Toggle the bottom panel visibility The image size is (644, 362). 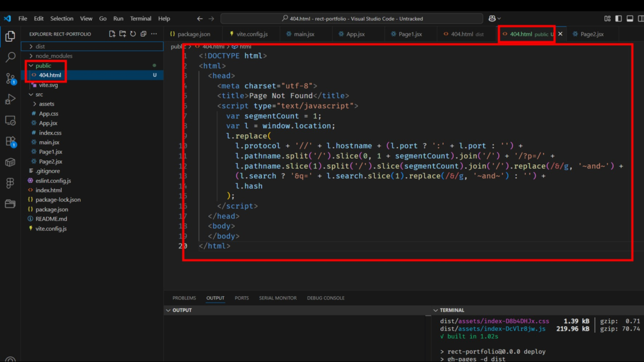[x=630, y=19]
